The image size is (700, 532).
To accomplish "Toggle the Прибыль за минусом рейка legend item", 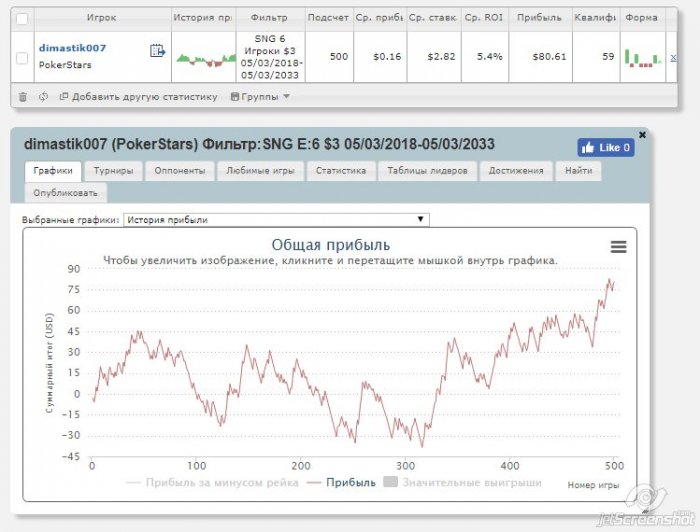I will point(212,482).
